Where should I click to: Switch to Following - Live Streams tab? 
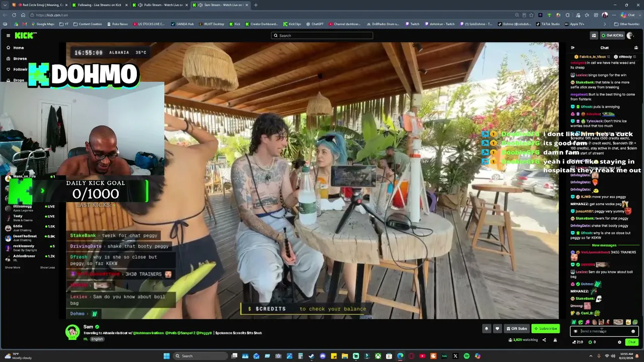click(x=101, y=5)
